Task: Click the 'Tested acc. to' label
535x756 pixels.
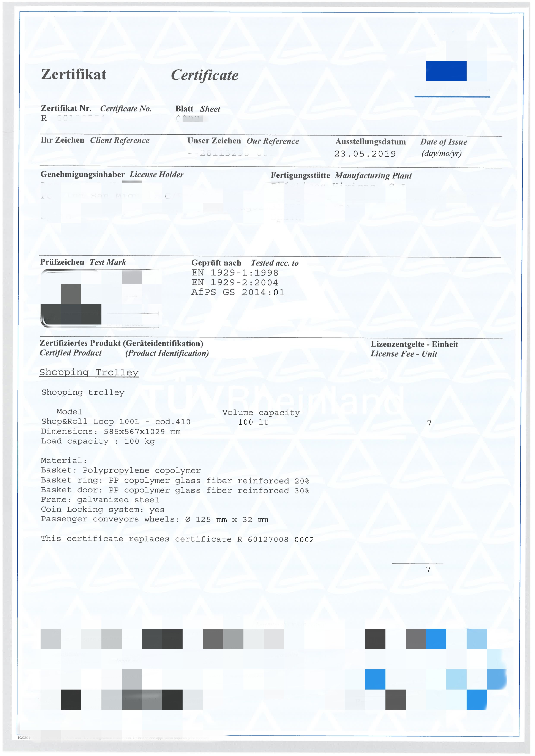Action: 275,263
